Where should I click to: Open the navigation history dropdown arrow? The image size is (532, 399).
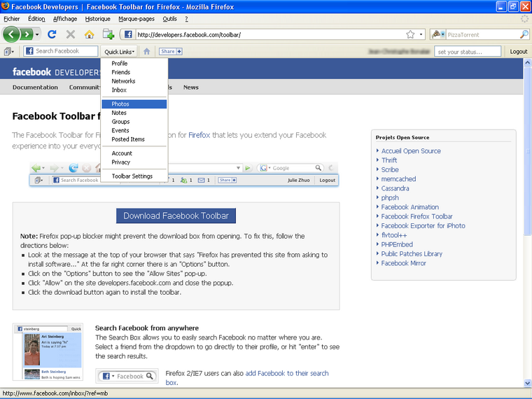click(x=37, y=34)
